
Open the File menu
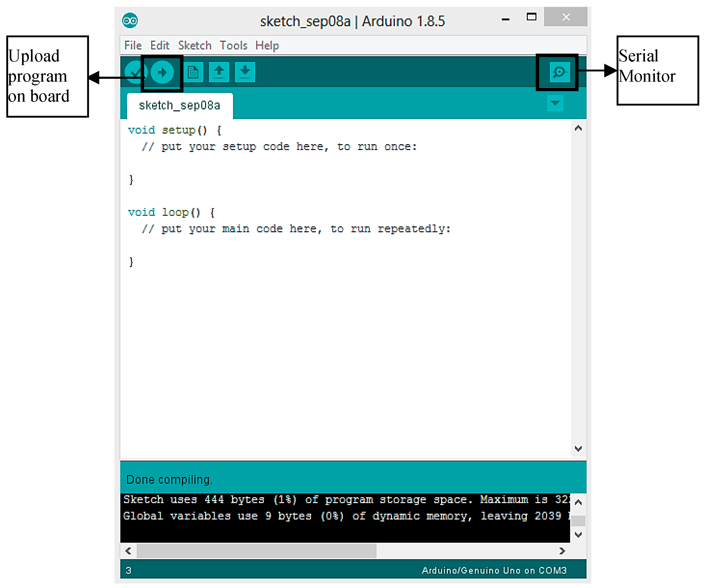[x=133, y=45]
